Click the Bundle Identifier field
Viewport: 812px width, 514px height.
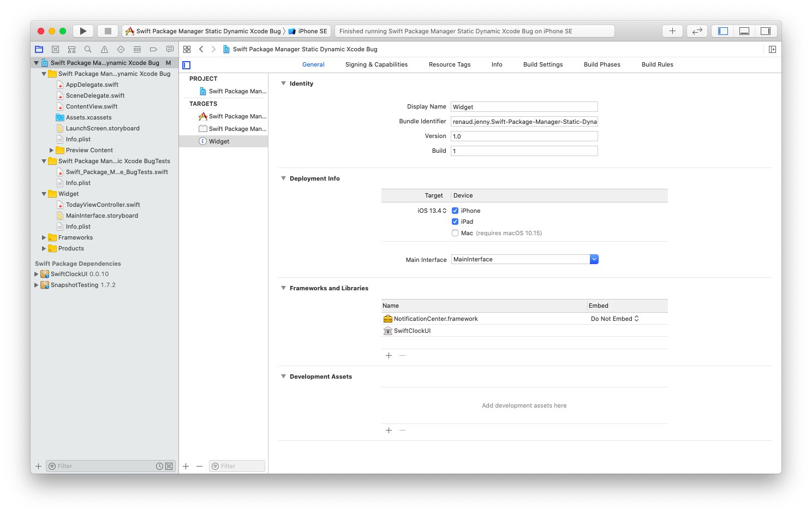tap(524, 122)
